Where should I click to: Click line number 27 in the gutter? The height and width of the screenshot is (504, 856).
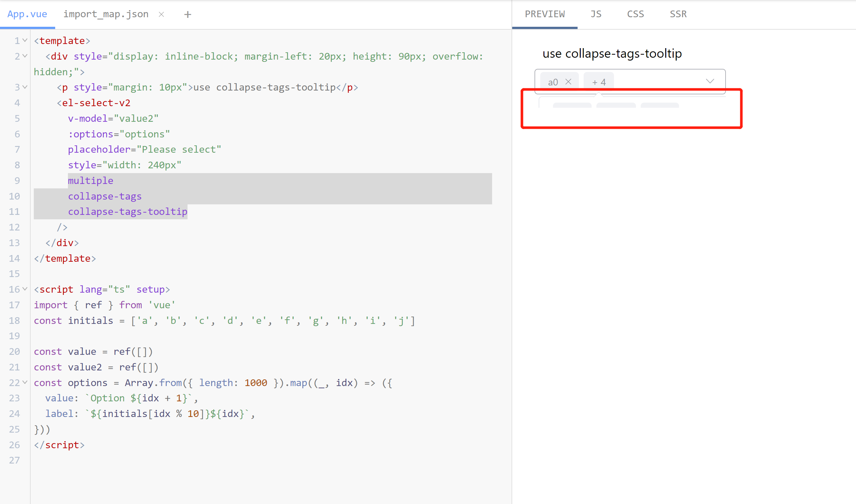[x=14, y=460]
